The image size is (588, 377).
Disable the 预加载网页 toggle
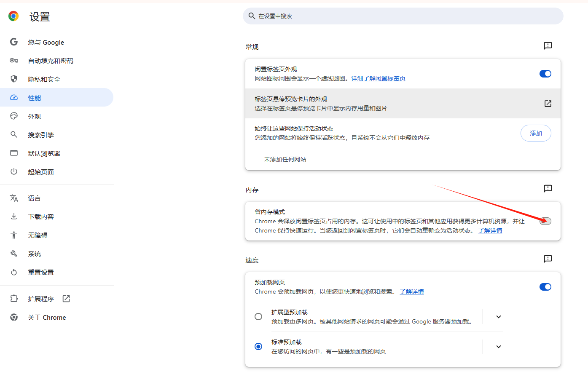545,287
